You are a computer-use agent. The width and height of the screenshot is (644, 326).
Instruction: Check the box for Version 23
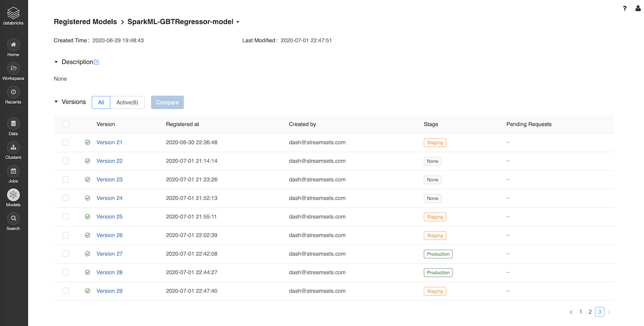coord(66,180)
